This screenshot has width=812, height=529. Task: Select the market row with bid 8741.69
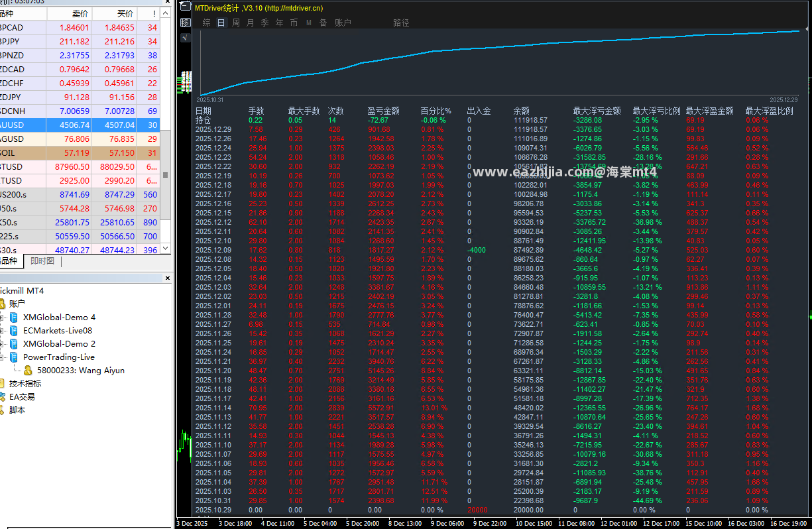pos(80,194)
